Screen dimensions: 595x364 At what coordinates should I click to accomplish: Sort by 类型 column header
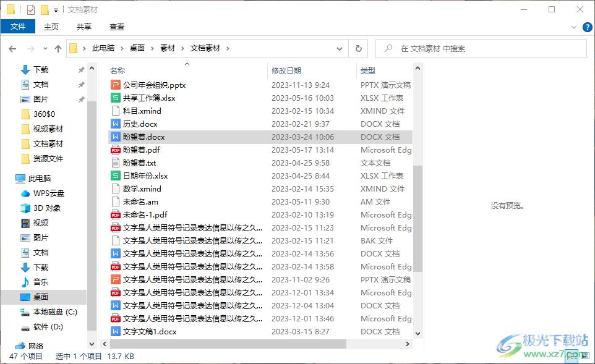(x=368, y=70)
